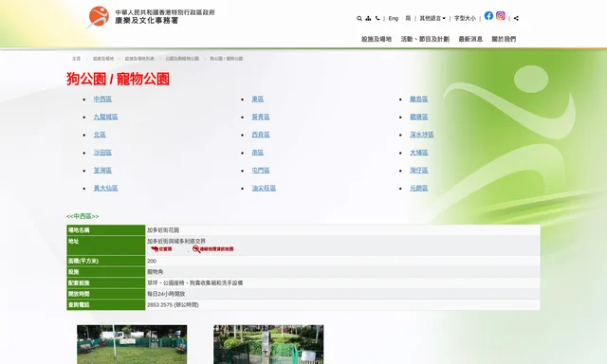Click the 場地名稱 table header cell
This screenshot has height=364, width=607.
[x=105, y=230]
